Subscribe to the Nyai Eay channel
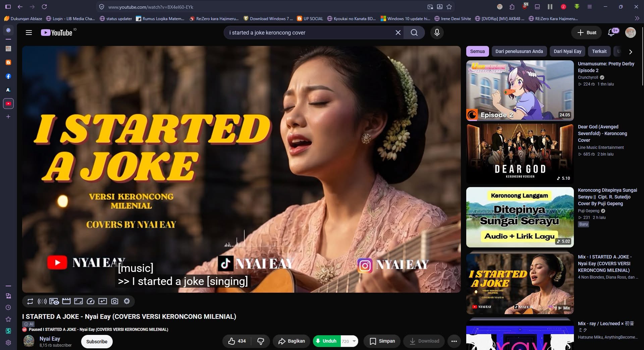644x350 pixels. coord(97,342)
